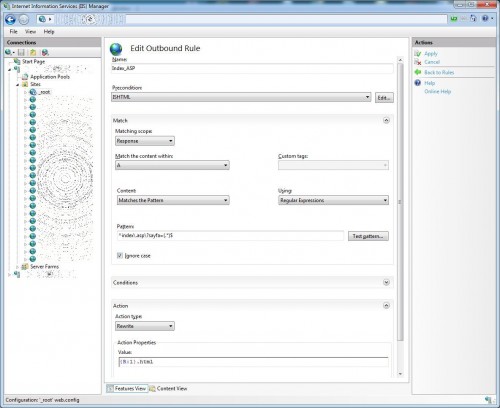Click the green Back to Rules arrow icon
The height and width of the screenshot is (408, 500).
click(x=418, y=72)
